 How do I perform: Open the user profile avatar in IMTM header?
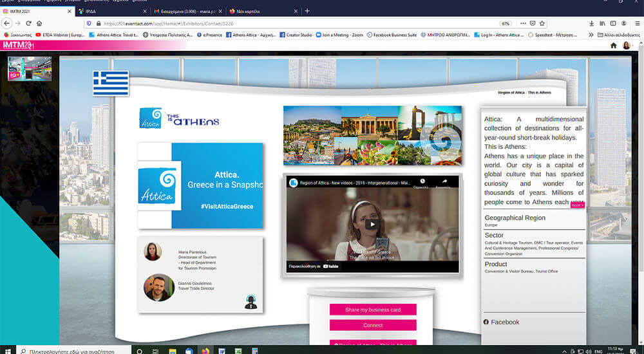click(627, 46)
